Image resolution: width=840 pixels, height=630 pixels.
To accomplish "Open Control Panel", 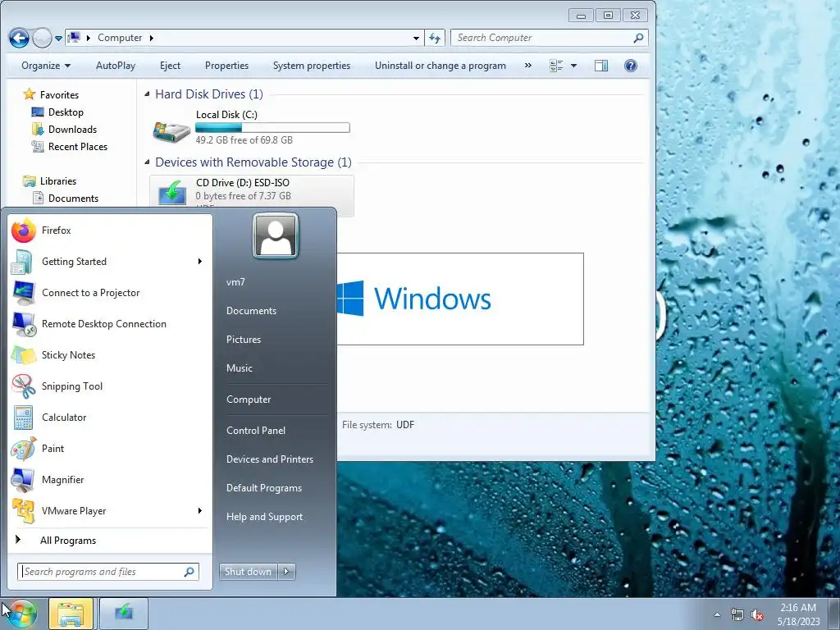I will pyautogui.click(x=256, y=431).
